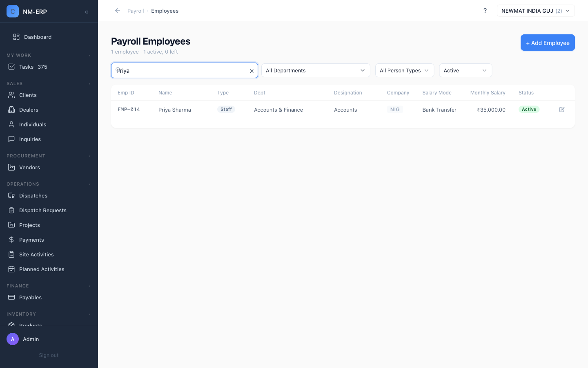The image size is (588, 368).
Task: Collapse the FINANCE section header
Action: (x=49, y=286)
